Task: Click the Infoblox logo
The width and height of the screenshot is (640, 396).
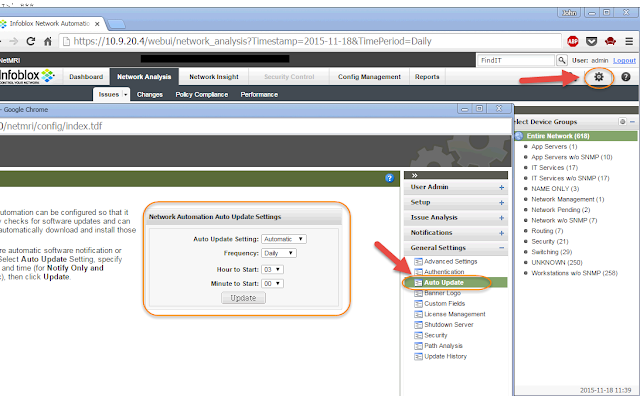Action: [27, 76]
